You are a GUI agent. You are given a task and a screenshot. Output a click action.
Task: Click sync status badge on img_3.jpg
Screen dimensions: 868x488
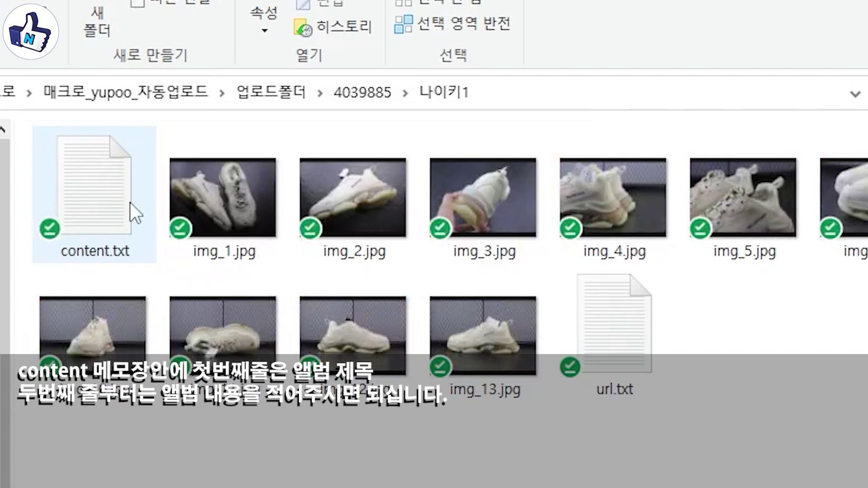pos(440,228)
